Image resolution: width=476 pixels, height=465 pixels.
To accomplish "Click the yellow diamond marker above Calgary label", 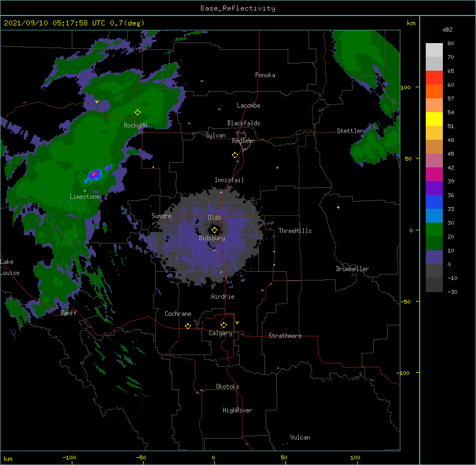I will (224, 325).
